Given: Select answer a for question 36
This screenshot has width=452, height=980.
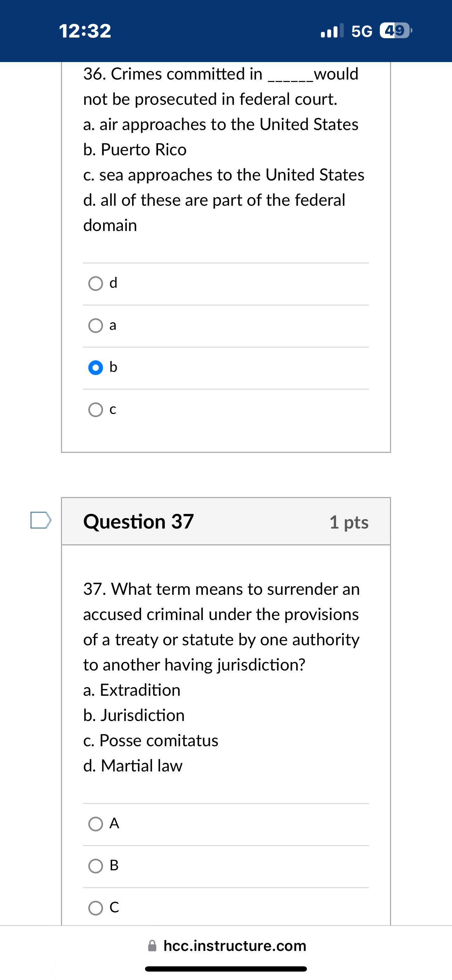Looking at the screenshot, I should point(96,325).
